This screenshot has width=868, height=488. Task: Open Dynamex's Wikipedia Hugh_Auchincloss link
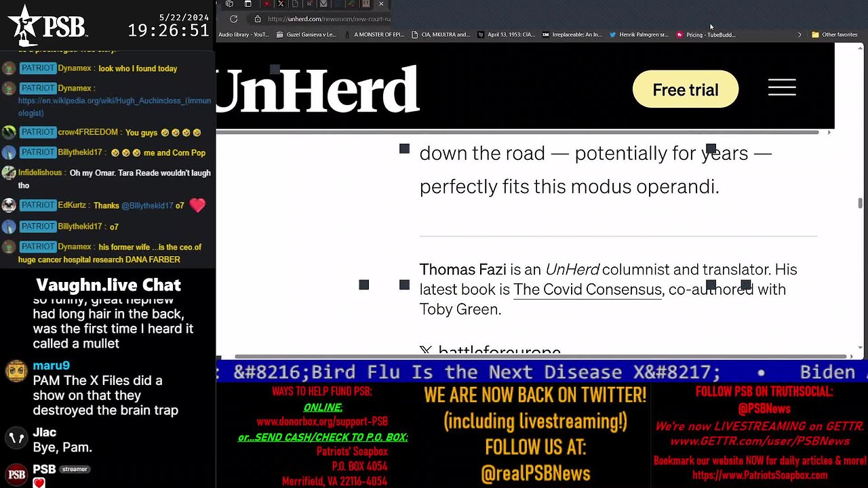115,107
